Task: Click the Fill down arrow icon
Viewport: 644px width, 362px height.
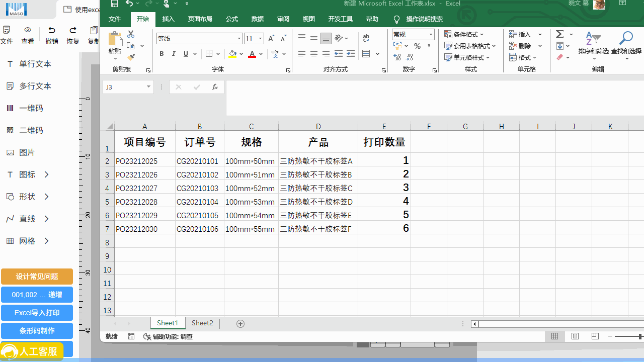Action: click(560, 46)
